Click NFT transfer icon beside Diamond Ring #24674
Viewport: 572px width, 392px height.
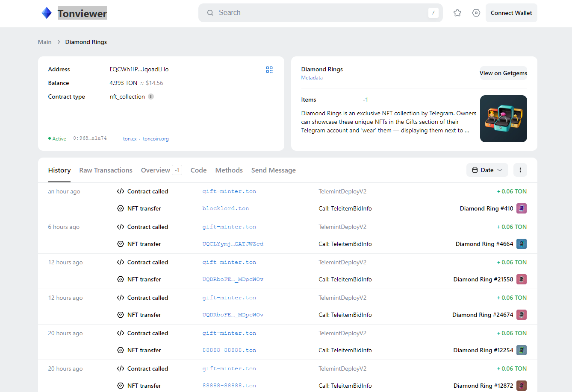click(121, 315)
